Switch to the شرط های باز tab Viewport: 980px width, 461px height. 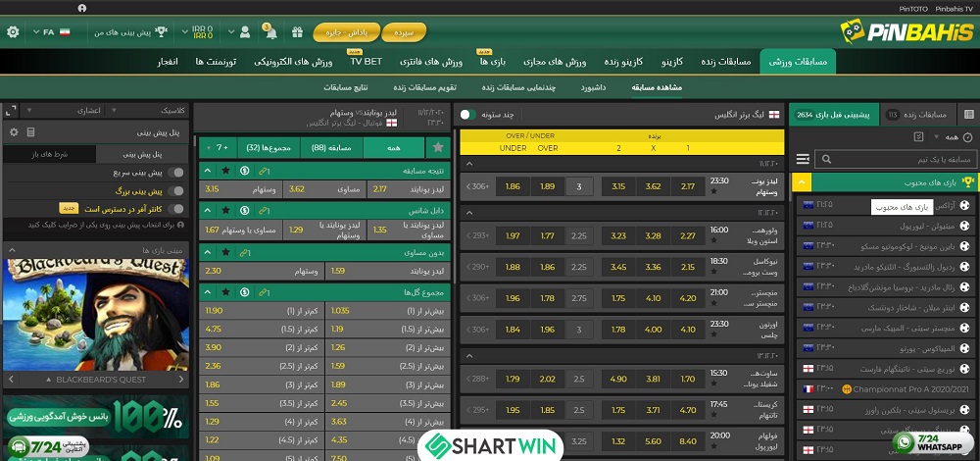pos(49,154)
